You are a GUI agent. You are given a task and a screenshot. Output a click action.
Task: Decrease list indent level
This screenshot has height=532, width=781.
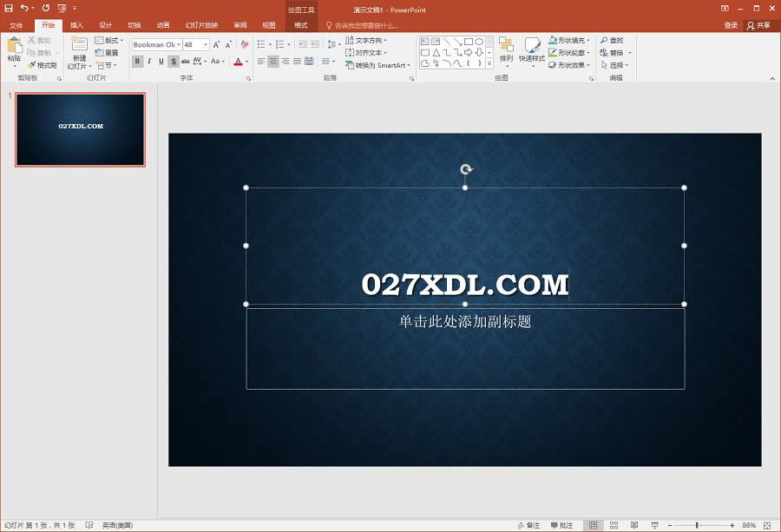302,45
